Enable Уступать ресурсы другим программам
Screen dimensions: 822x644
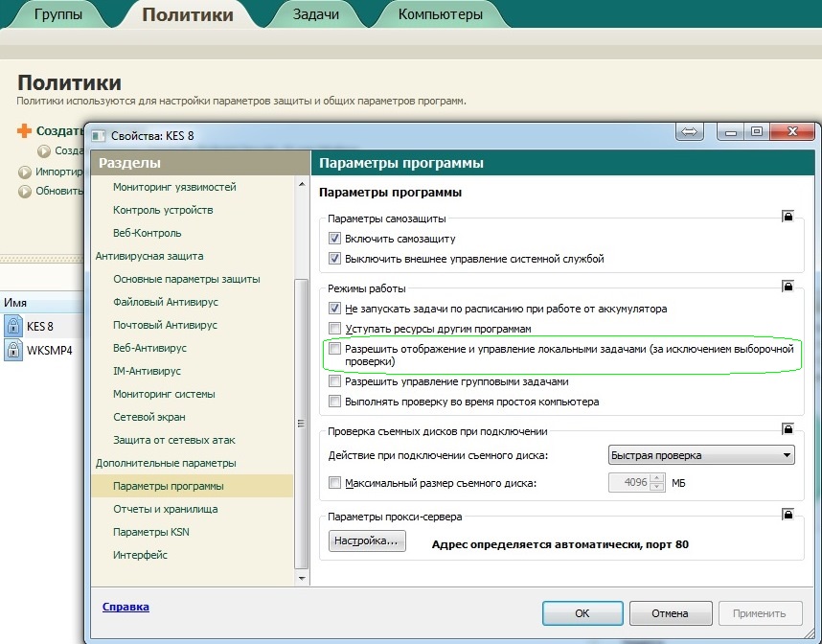click(334, 328)
